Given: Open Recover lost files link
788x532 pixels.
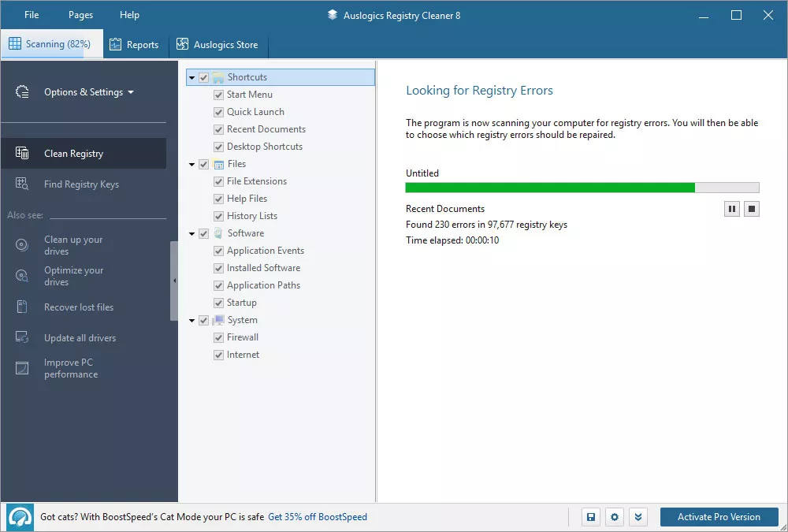Looking at the screenshot, I should tap(79, 307).
